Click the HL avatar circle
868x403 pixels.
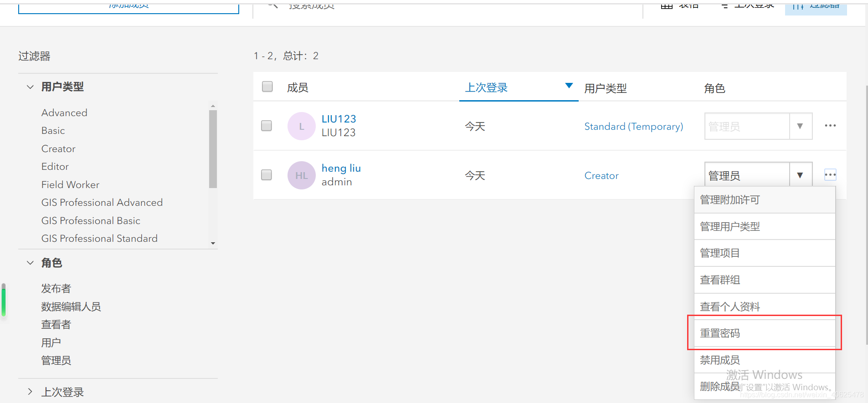pyautogui.click(x=301, y=175)
